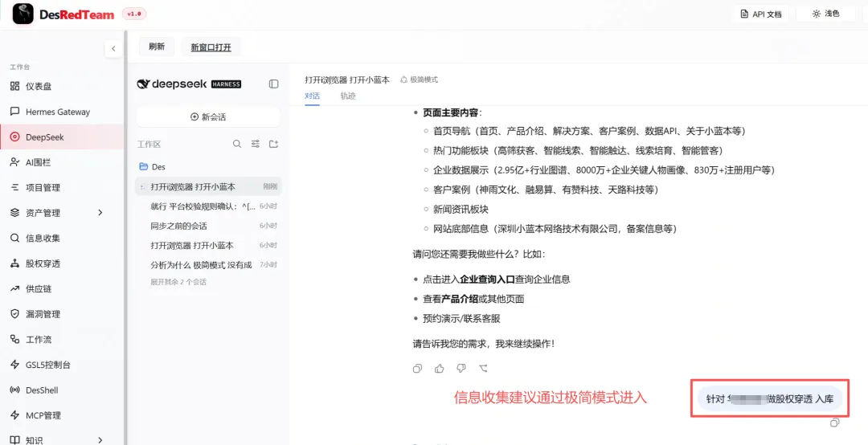Click 展开其余 2 个会话
The width and height of the screenshot is (868, 445).
[178, 282]
